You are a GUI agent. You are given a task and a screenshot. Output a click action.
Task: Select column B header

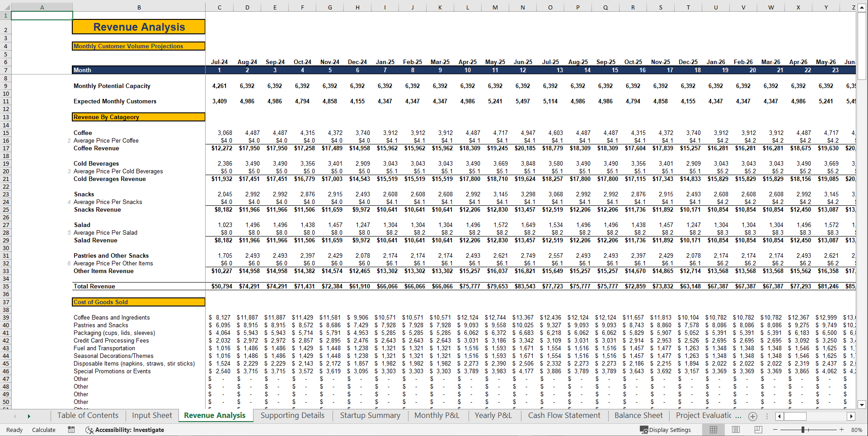tap(139, 7)
